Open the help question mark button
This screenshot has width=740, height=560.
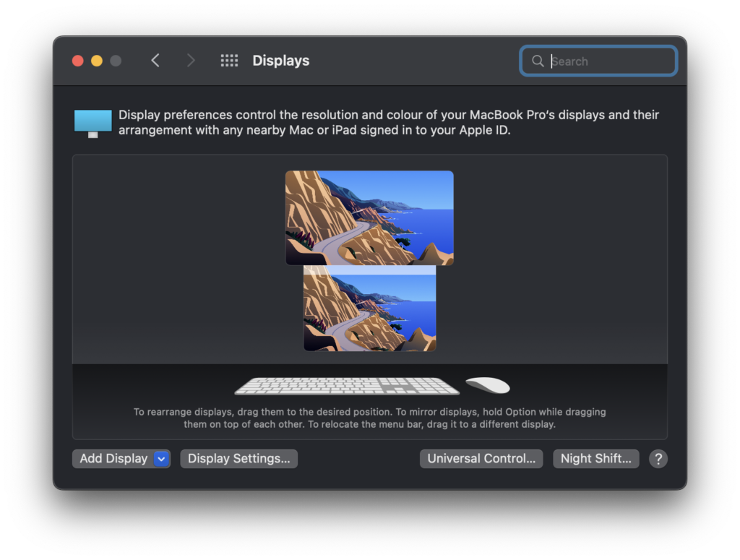(x=658, y=459)
